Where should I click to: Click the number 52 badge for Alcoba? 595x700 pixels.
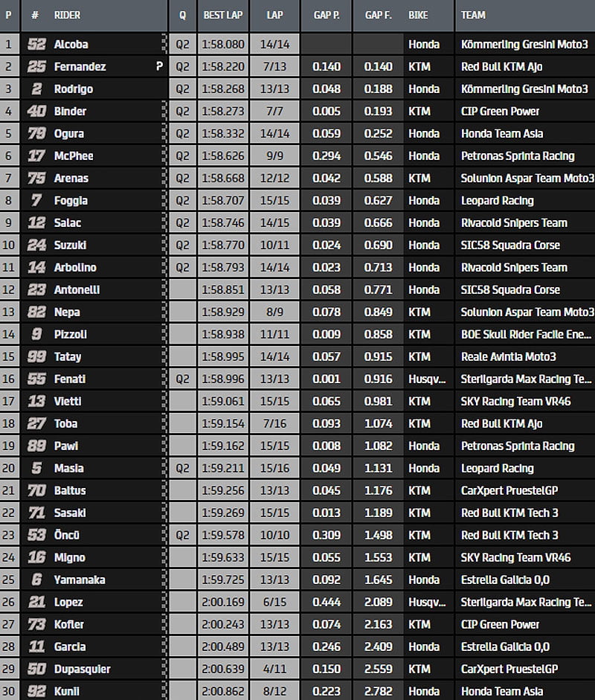point(36,45)
